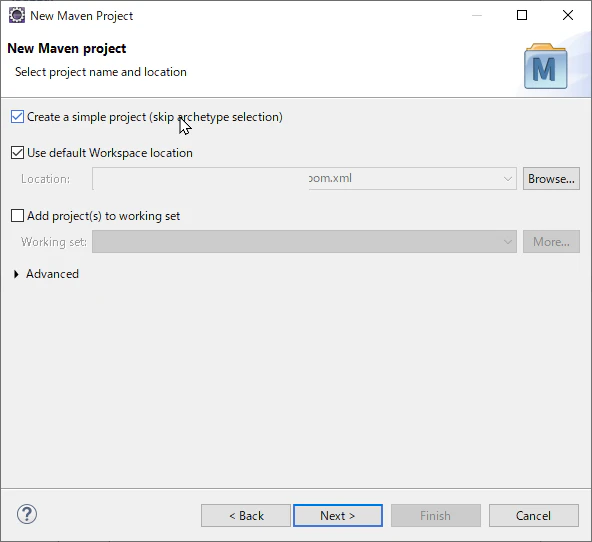
Task: Maximize the New Maven Project dialog
Action: 522,15
